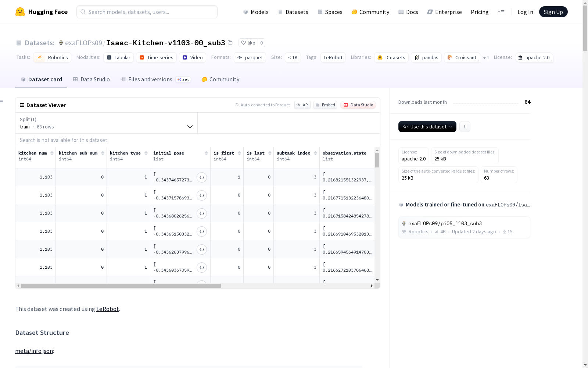Select the Croissant library tag

tap(462, 57)
